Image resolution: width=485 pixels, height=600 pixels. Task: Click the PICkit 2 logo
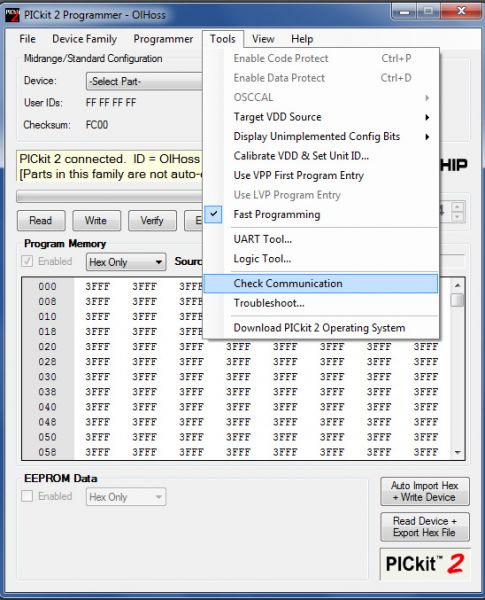click(x=425, y=564)
